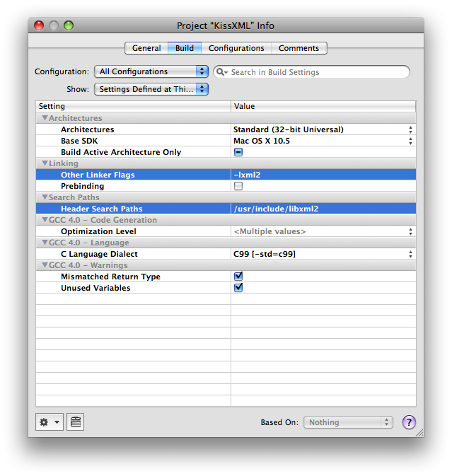Click the Setting column header
Viewport: 452px width, 476px height.
point(133,106)
